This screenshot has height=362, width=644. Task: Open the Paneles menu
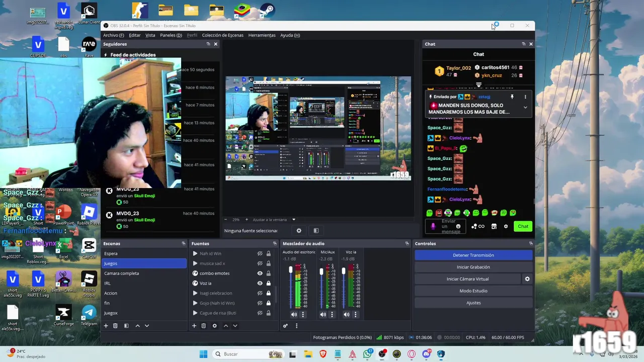tap(171, 35)
